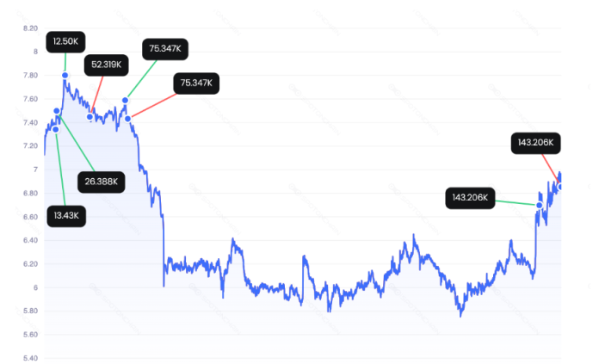Select the marker dot linked to 26.388K

pyautogui.click(x=57, y=111)
